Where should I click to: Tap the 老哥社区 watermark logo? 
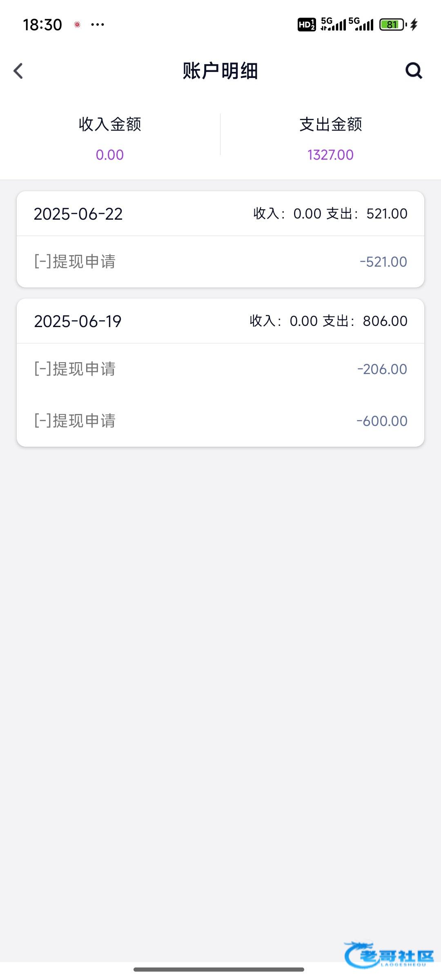[389, 955]
